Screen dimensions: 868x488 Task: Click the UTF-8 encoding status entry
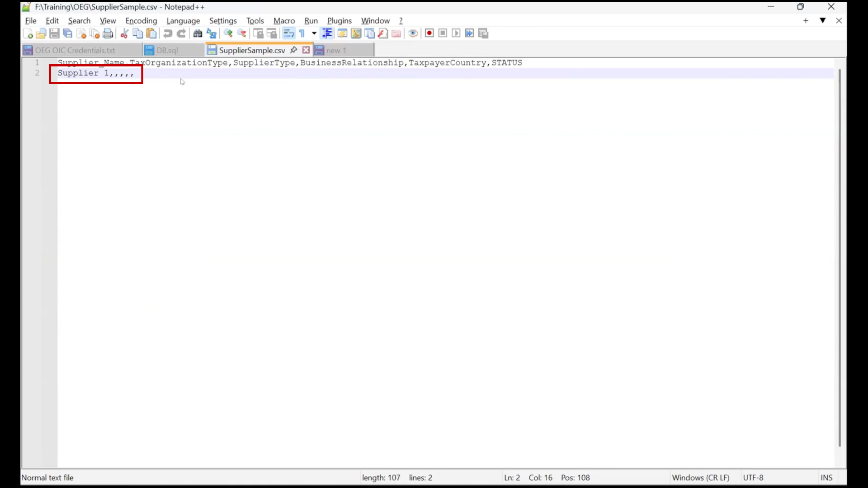753,478
